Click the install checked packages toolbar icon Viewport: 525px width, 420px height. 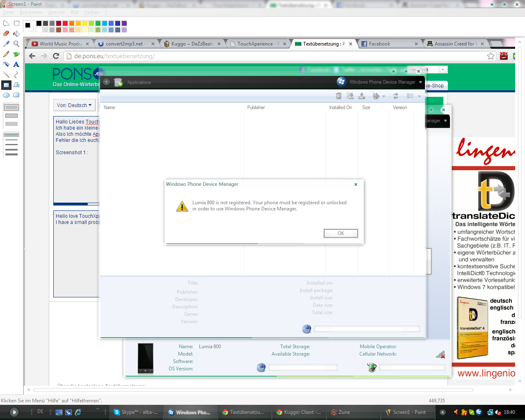coord(350,96)
